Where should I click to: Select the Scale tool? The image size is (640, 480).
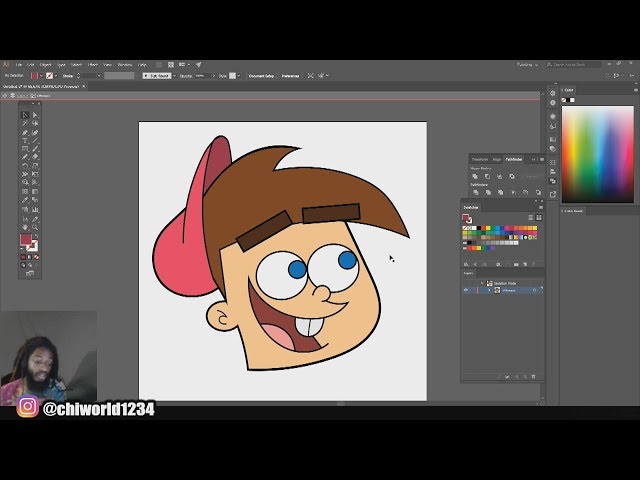[35, 166]
